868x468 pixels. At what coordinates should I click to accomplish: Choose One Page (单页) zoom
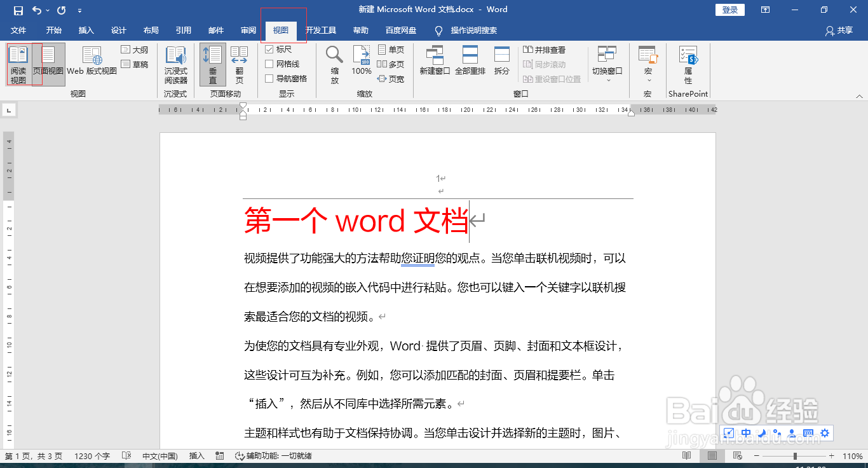[x=391, y=50]
